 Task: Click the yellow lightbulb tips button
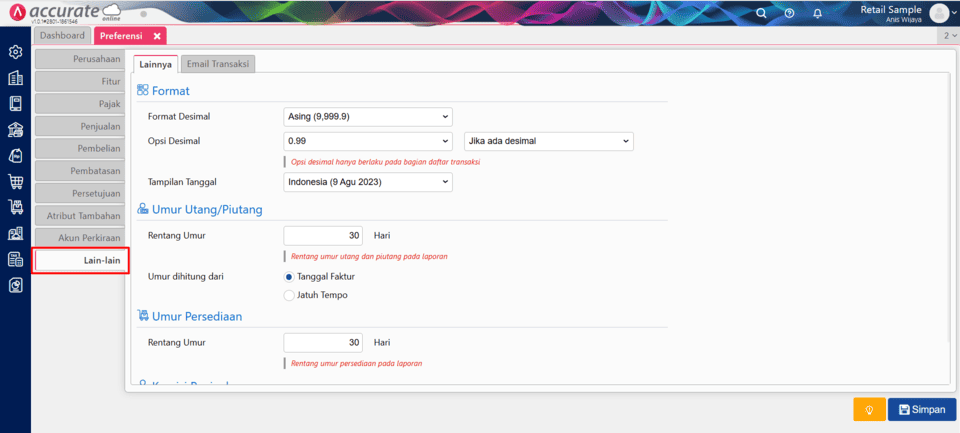tap(869, 409)
